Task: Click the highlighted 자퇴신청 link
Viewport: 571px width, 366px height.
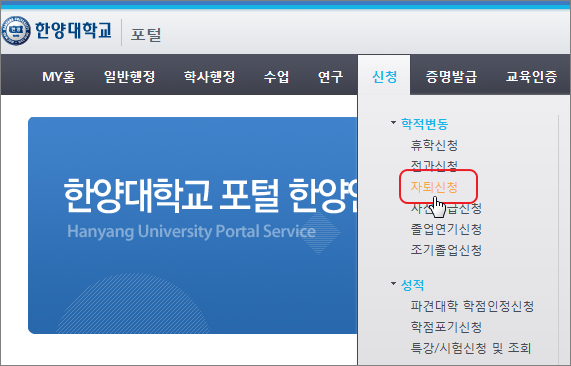Action: click(434, 187)
